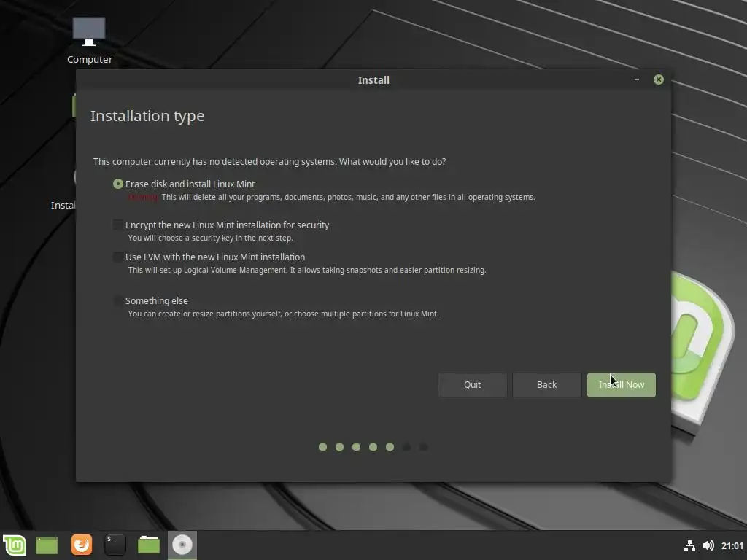Open the Computer desktop icon
747x560 pixels.
coord(89,41)
